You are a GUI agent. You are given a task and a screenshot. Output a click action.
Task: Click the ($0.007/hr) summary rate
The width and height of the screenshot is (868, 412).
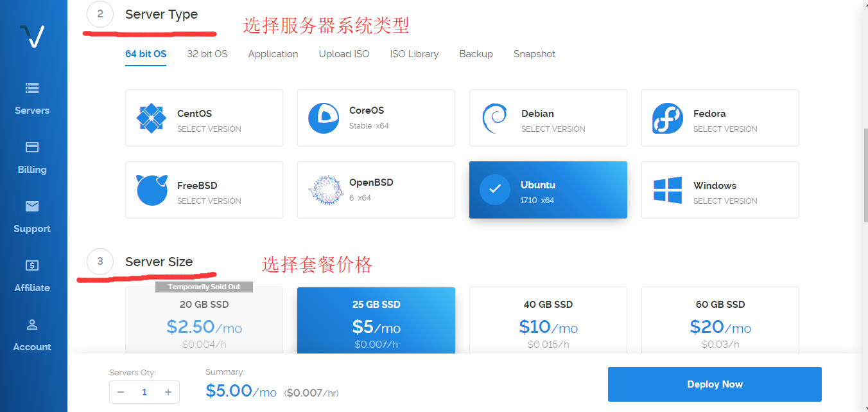point(312,392)
